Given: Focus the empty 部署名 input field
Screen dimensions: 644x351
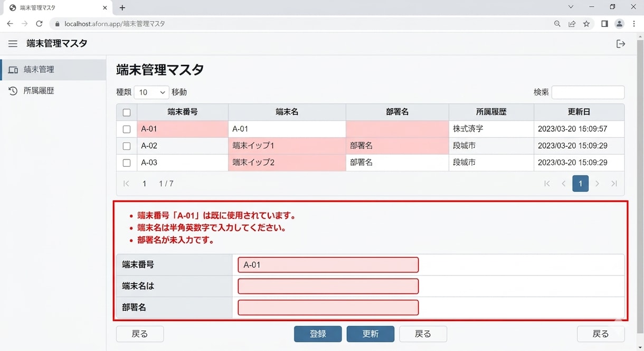Looking at the screenshot, I should tap(328, 307).
